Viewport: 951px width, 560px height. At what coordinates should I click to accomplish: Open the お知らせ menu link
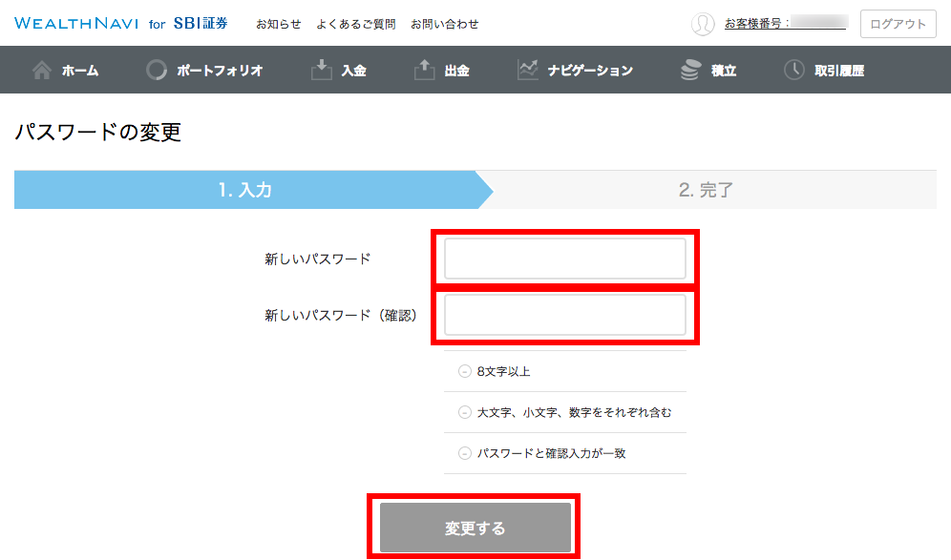pyautogui.click(x=278, y=24)
